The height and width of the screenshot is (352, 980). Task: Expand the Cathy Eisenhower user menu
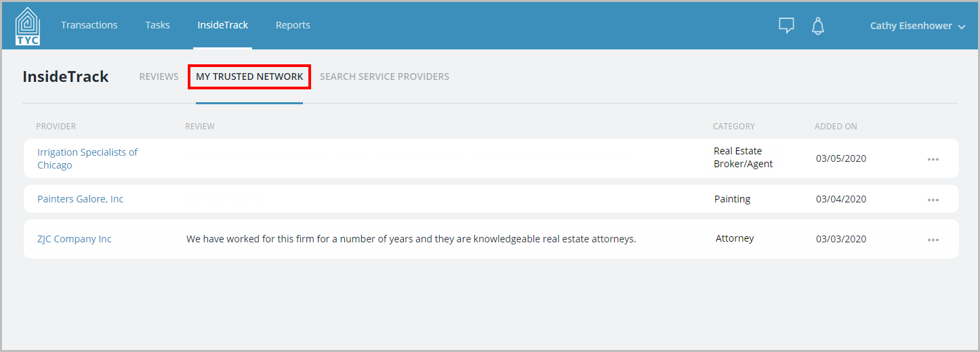click(918, 26)
